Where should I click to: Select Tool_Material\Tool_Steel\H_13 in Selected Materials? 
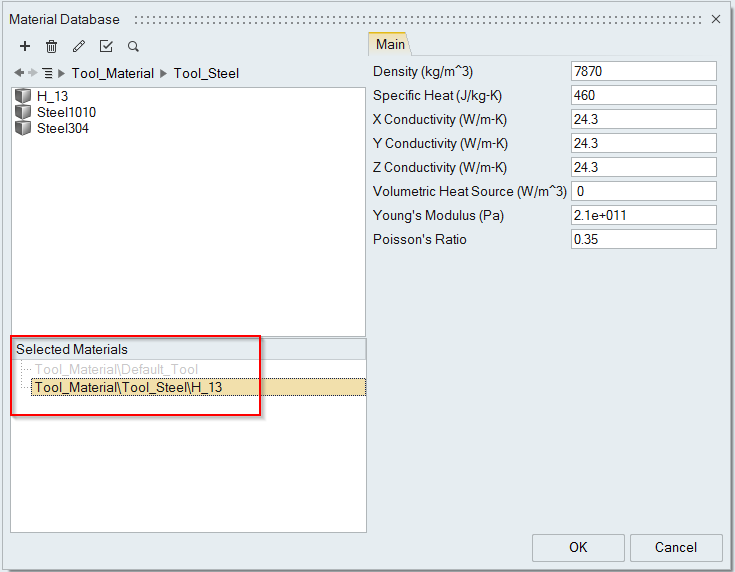pyautogui.click(x=129, y=387)
